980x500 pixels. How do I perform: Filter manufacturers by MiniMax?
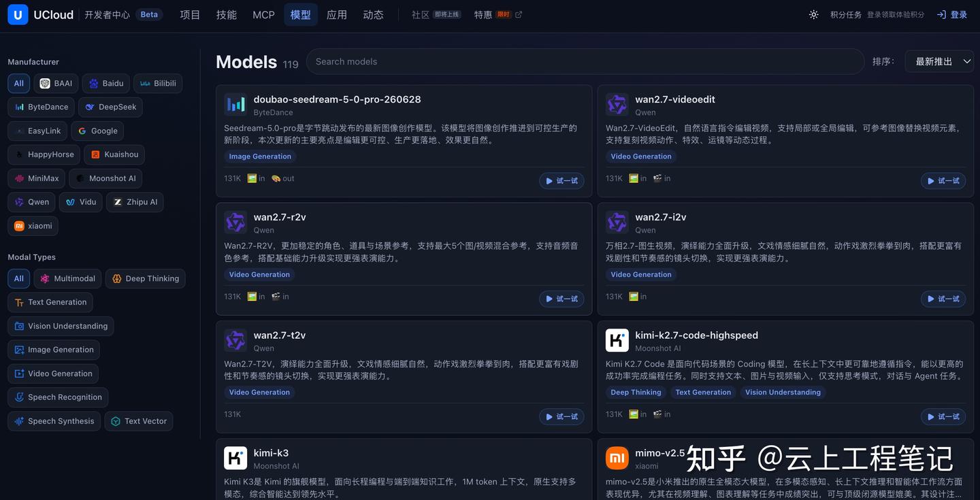37,178
